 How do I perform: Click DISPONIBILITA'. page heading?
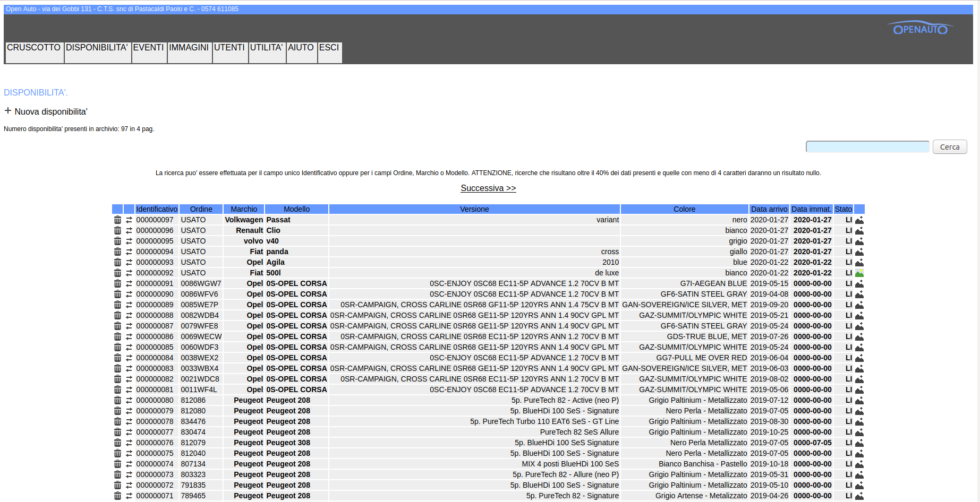(36, 92)
